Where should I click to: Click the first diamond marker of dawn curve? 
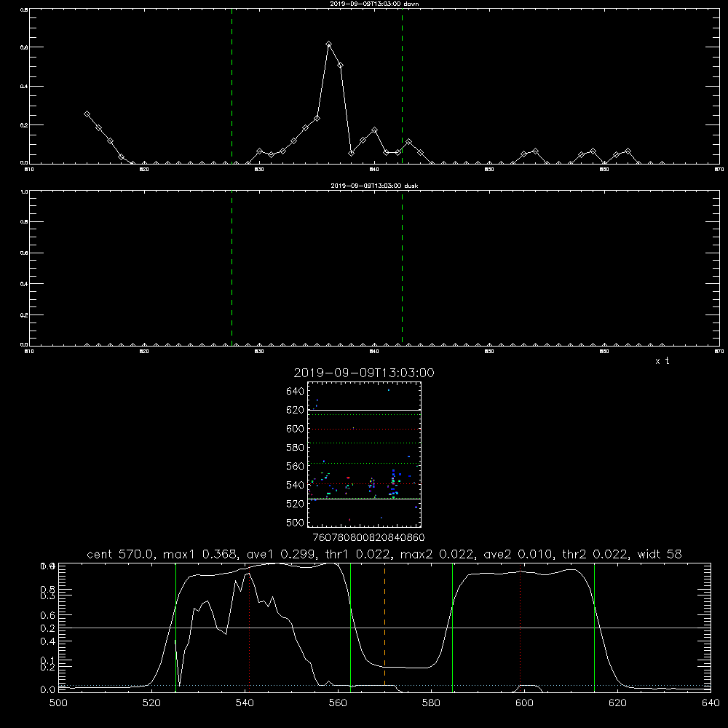[x=87, y=114]
